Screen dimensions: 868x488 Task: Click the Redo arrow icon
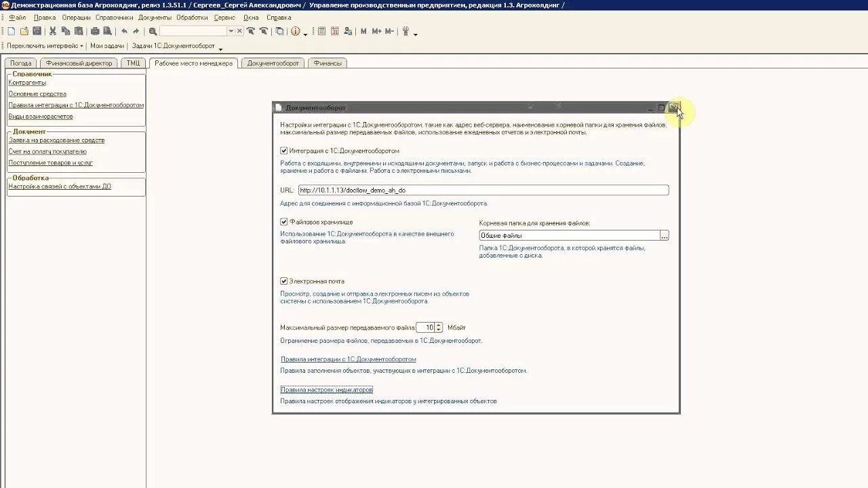coord(136,31)
